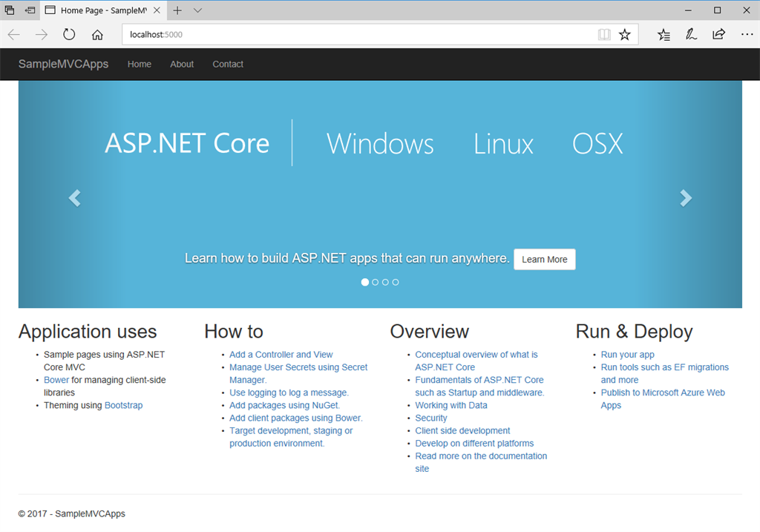Open the browser More actions ellipsis menu

(x=747, y=34)
